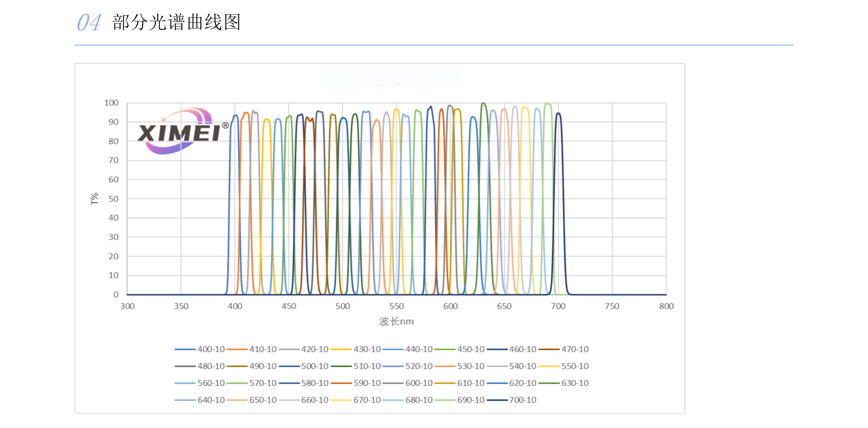Image resolution: width=868 pixels, height=428 pixels.
Task: Click the 550-10 legend label
Action: click(x=575, y=366)
